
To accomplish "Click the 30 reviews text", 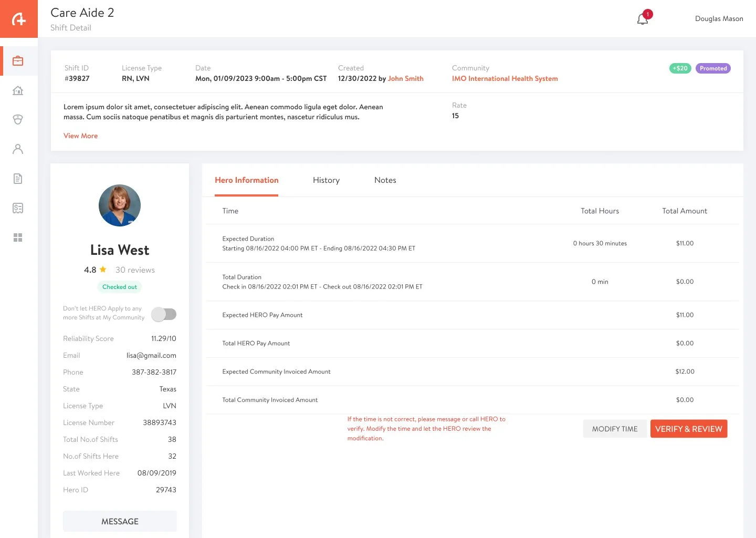I will coord(135,270).
